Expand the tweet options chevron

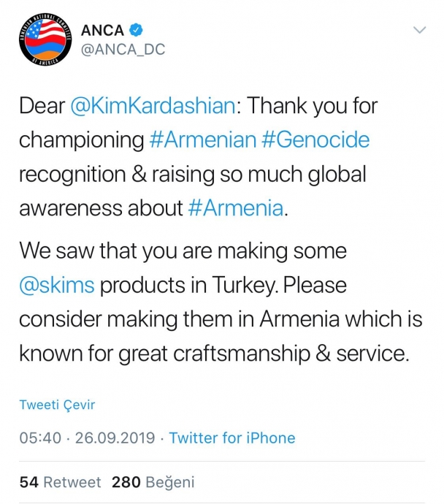[419, 31]
